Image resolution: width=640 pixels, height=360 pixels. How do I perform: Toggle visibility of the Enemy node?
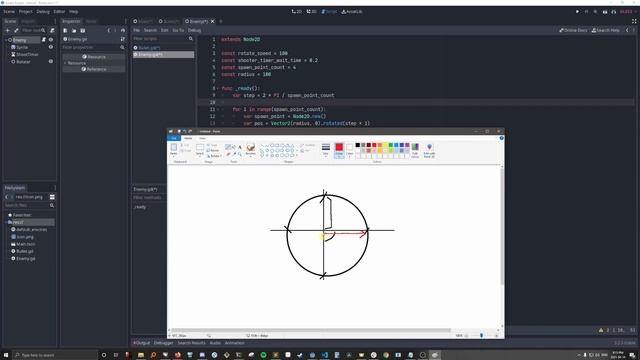[51, 40]
